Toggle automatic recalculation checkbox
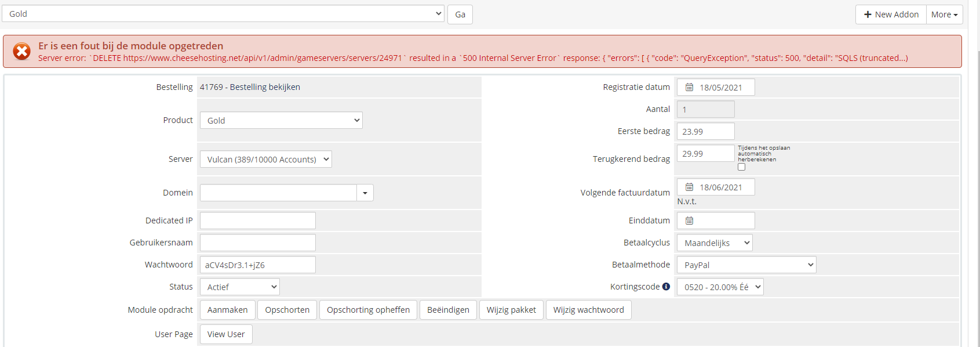 tap(741, 167)
